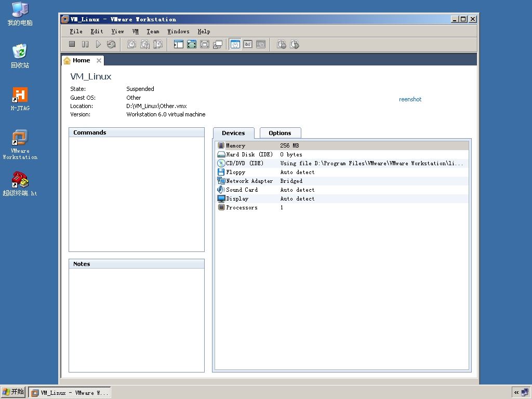This screenshot has width=532, height=399.
Task: Open the View menu
Action: coord(117,31)
